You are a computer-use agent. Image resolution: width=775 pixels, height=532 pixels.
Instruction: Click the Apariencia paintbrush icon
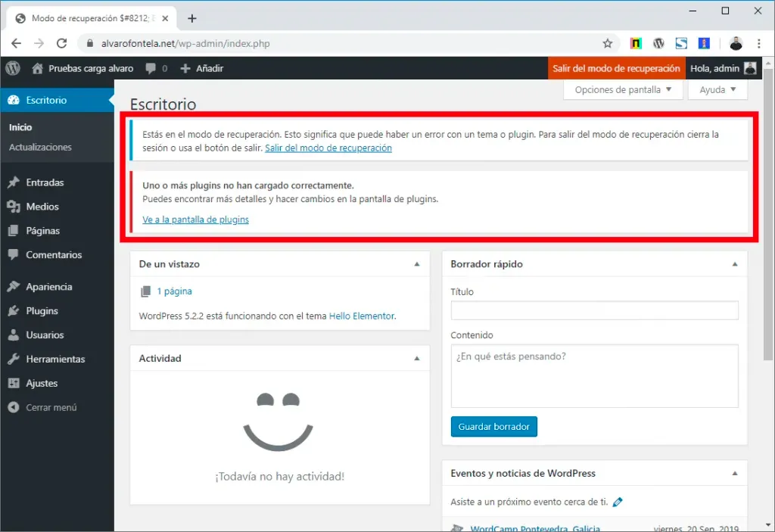click(14, 287)
